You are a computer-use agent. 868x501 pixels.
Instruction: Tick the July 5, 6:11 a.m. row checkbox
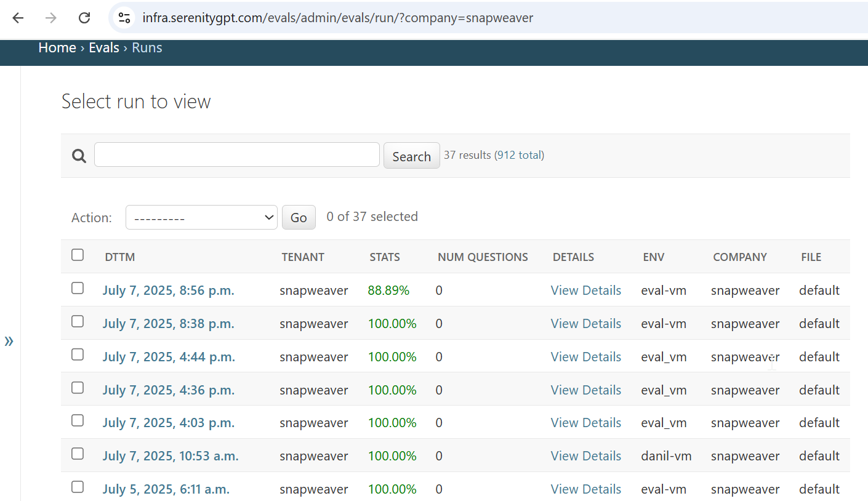pos(78,487)
